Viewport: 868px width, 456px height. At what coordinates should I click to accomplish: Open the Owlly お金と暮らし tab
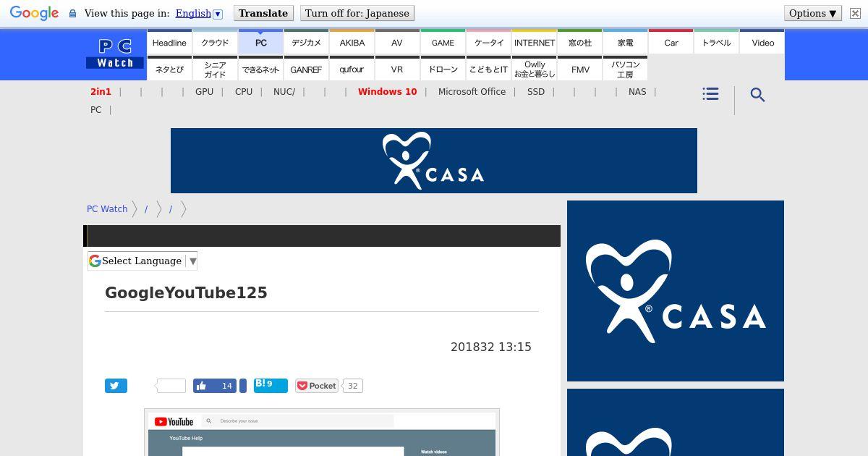pyautogui.click(x=535, y=69)
